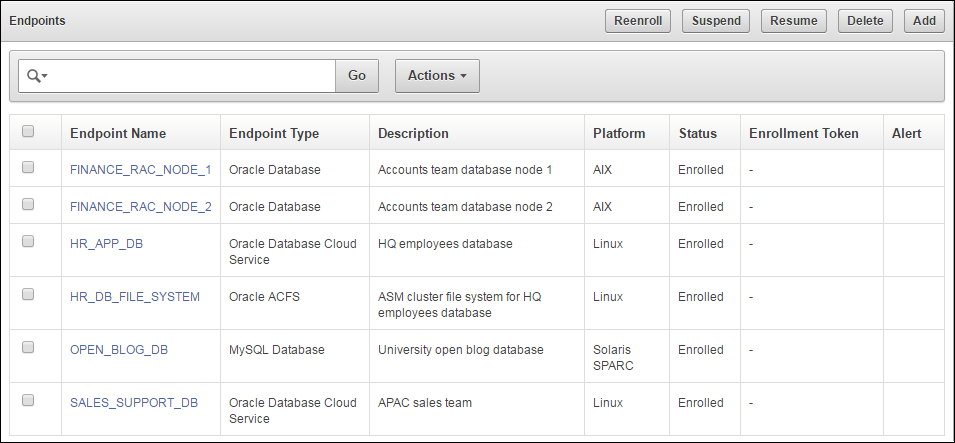Click the Suspend button
The image size is (955, 443).
[x=716, y=21]
